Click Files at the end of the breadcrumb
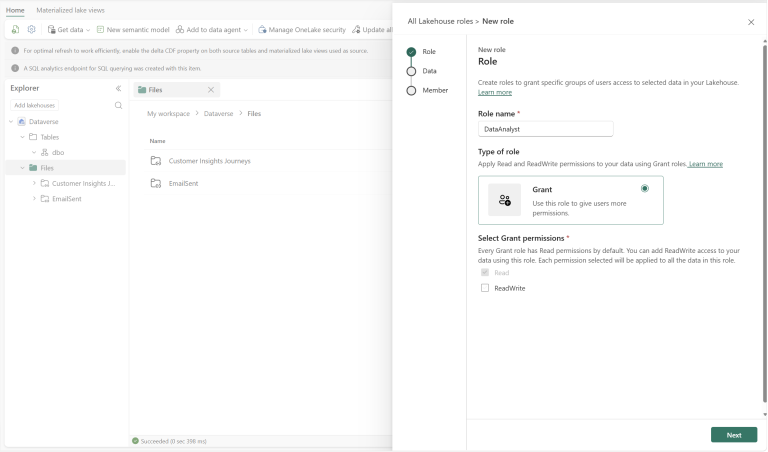Viewport: 768px width, 452px height. coord(254,114)
